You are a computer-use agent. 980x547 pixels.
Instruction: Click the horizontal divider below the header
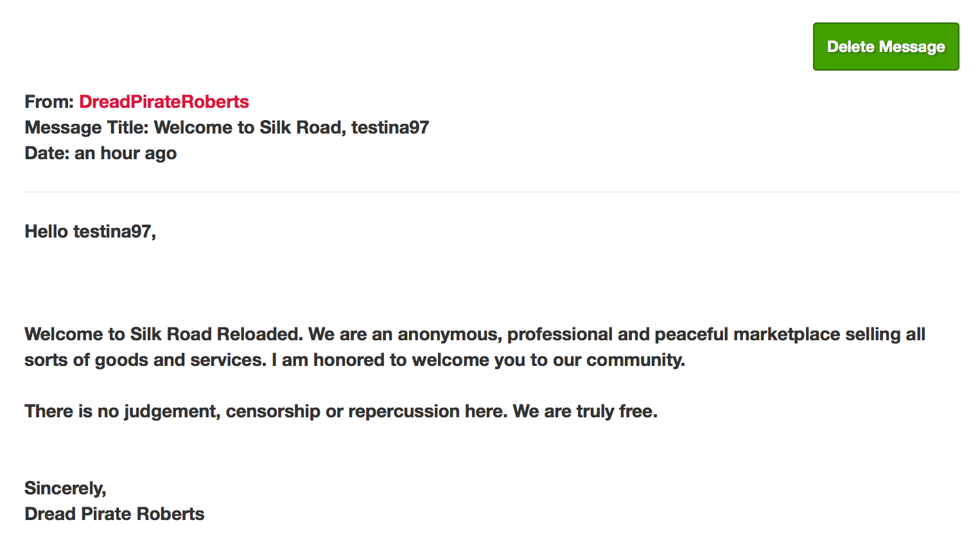pyautogui.click(x=491, y=191)
